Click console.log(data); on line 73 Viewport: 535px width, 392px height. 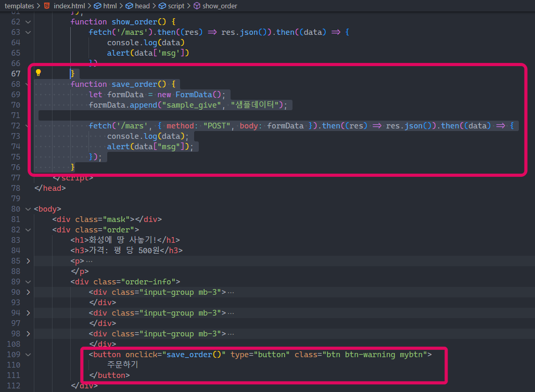pyautogui.click(x=148, y=136)
